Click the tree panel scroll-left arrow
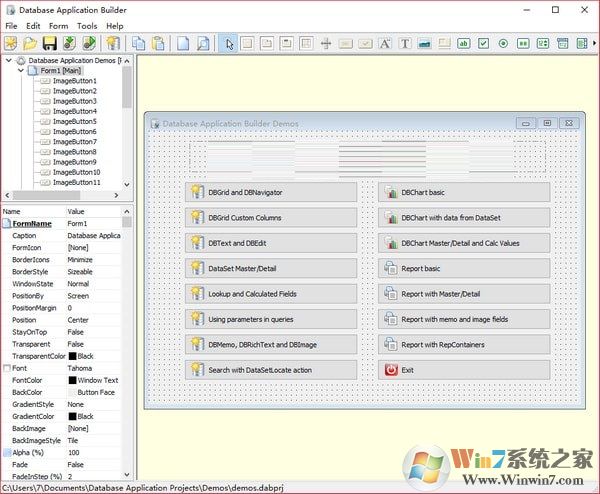 [7, 195]
